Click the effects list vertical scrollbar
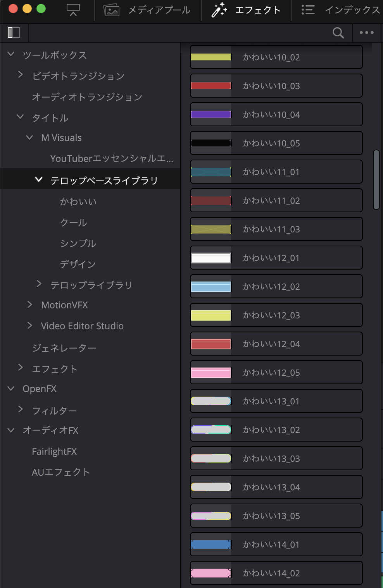The image size is (383, 588). pyautogui.click(x=376, y=180)
